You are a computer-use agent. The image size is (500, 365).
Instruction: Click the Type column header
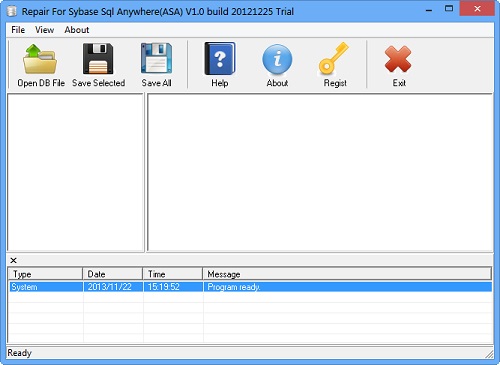coord(45,274)
